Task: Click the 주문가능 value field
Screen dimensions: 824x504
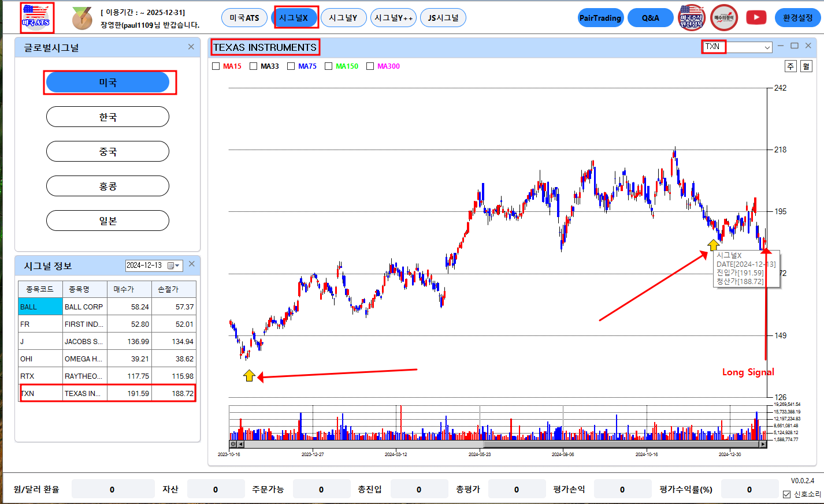Action: (321, 489)
